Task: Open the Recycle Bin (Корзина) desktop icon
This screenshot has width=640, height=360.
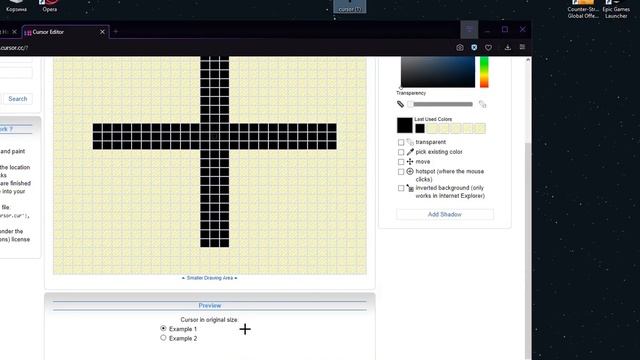Action: 16,6
